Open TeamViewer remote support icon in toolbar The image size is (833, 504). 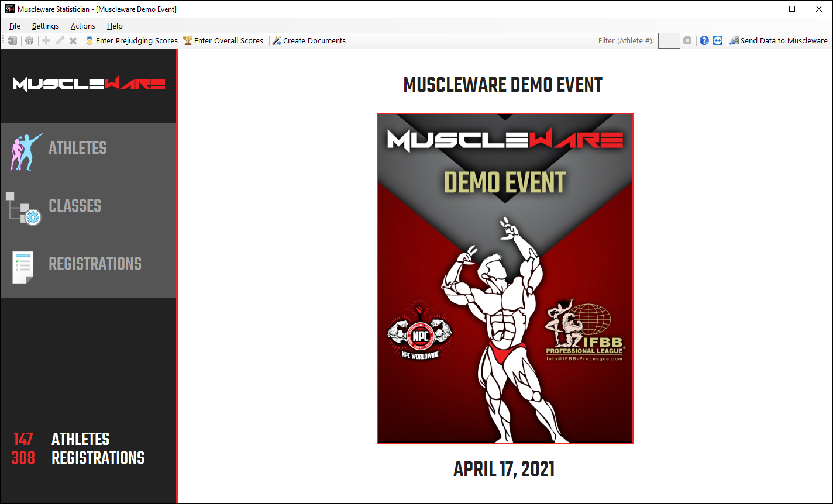(x=718, y=41)
